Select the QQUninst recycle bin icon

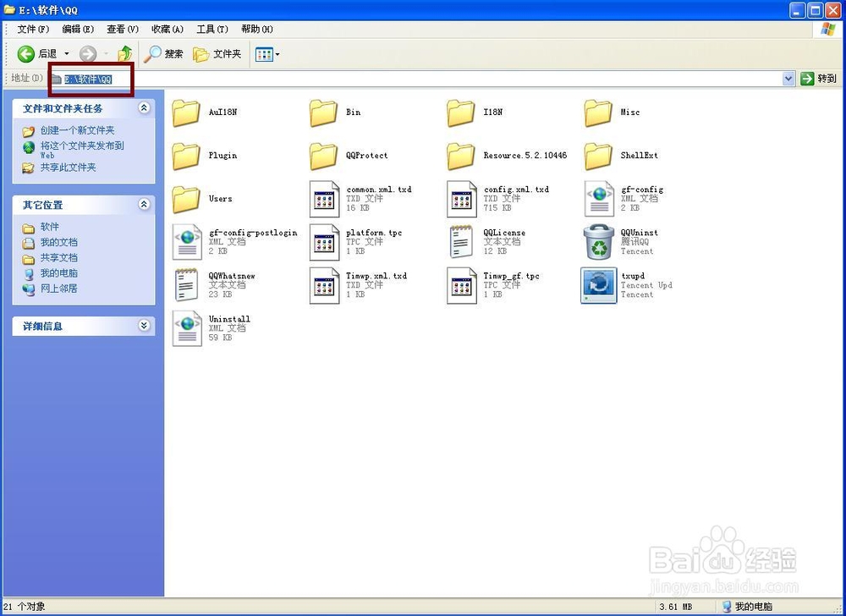[599, 242]
